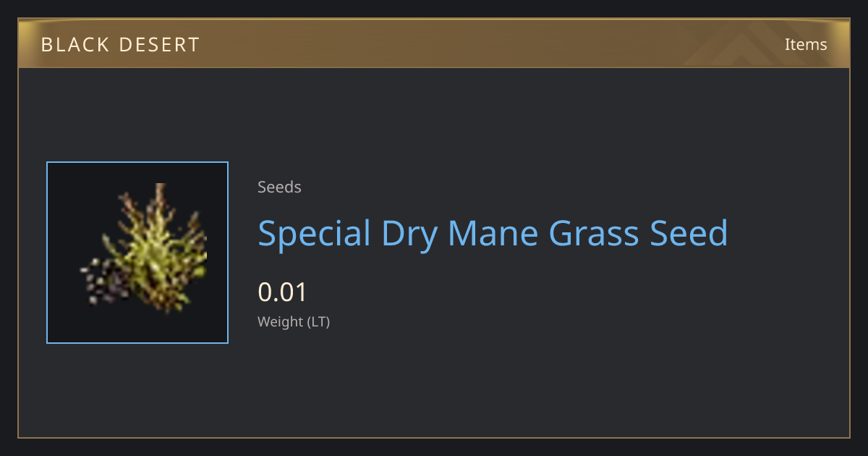Click the word Special in the item title

314,234
